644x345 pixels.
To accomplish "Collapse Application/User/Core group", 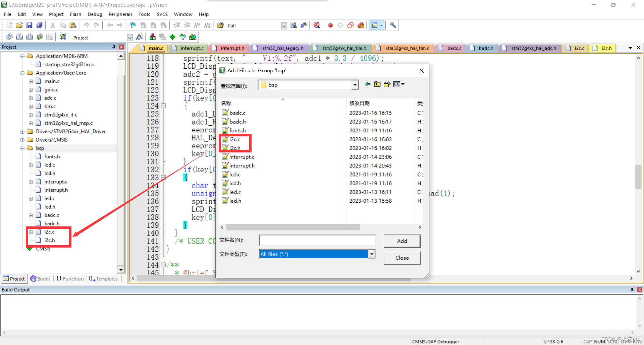I will 22,73.
